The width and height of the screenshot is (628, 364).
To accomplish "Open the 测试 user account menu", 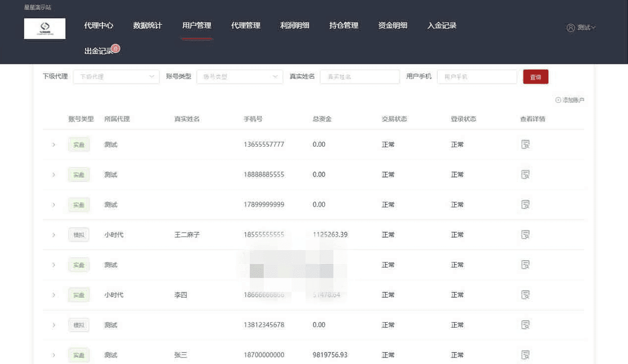I will (581, 28).
